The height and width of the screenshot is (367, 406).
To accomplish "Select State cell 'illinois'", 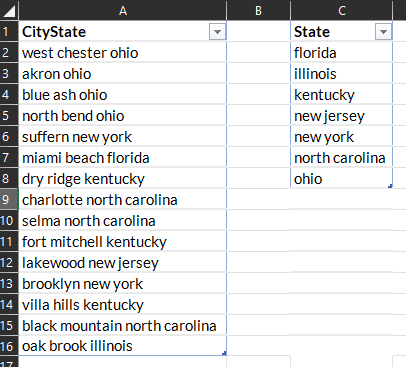I will coord(342,74).
